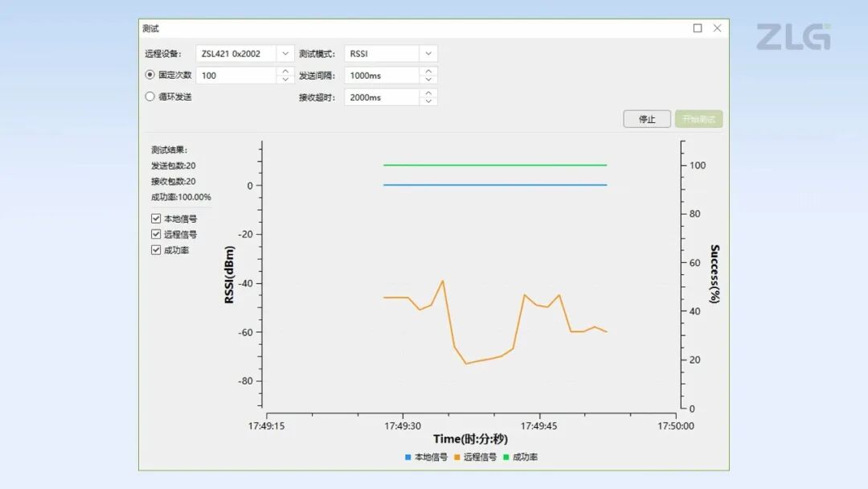868x489 pixels.
Task: Toggle the 成功率 checkbox
Action: [156, 250]
